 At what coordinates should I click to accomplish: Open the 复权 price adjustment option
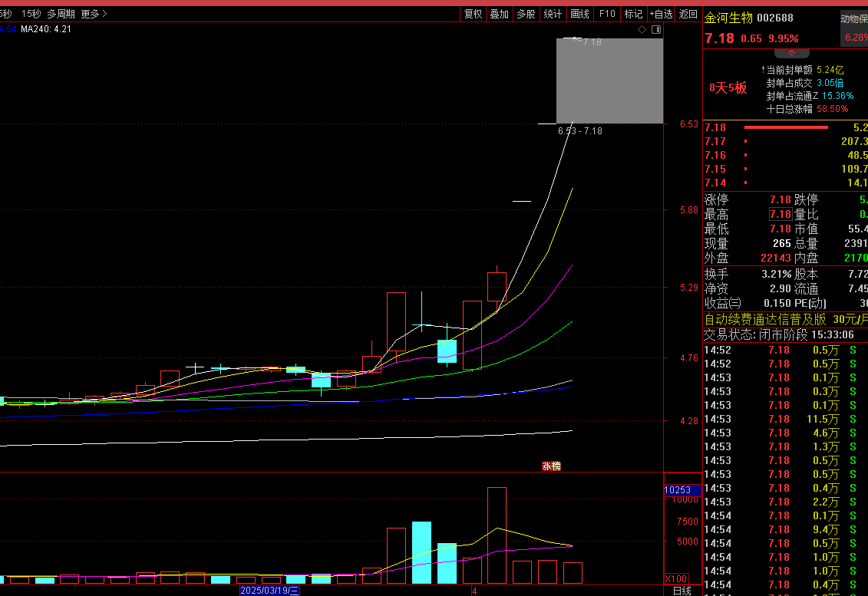point(473,14)
